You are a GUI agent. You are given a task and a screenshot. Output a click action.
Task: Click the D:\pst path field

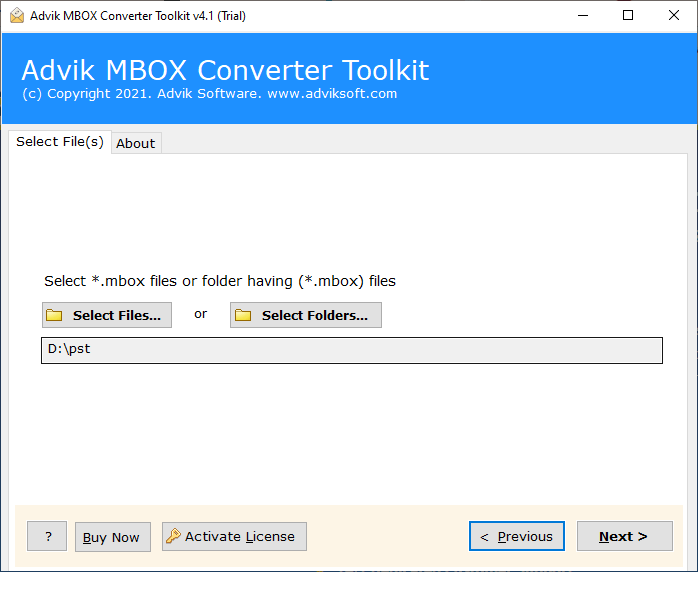352,350
